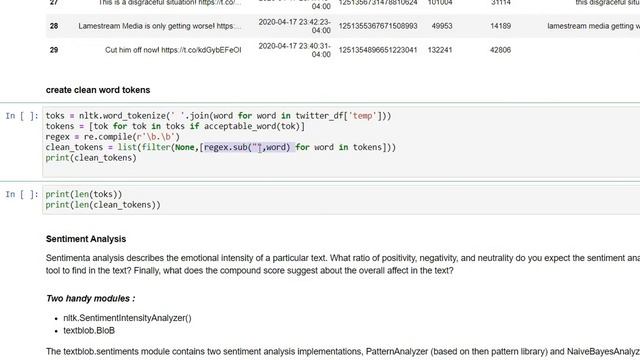Viewport: 640px width, 360px height.
Task: Click the nltk.SentimentIntensityAnalyzer() bullet
Action: tap(127, 318)
